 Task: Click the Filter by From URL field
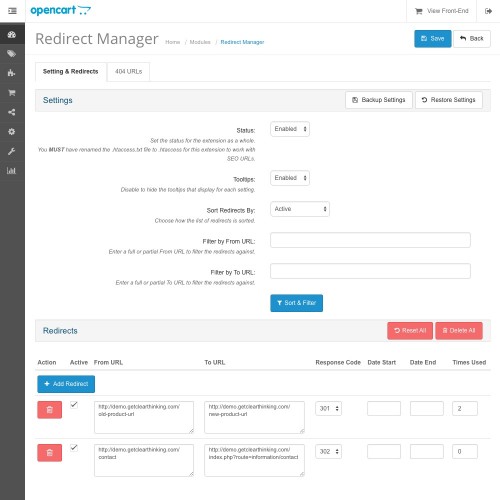(370, 240)
